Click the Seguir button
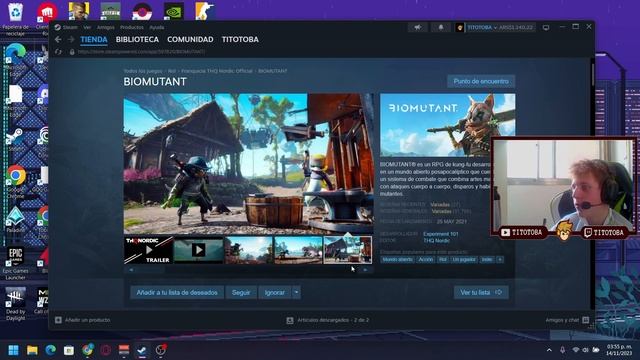The width and height of the screenshot is (640, 360). [x=241, y=293]
